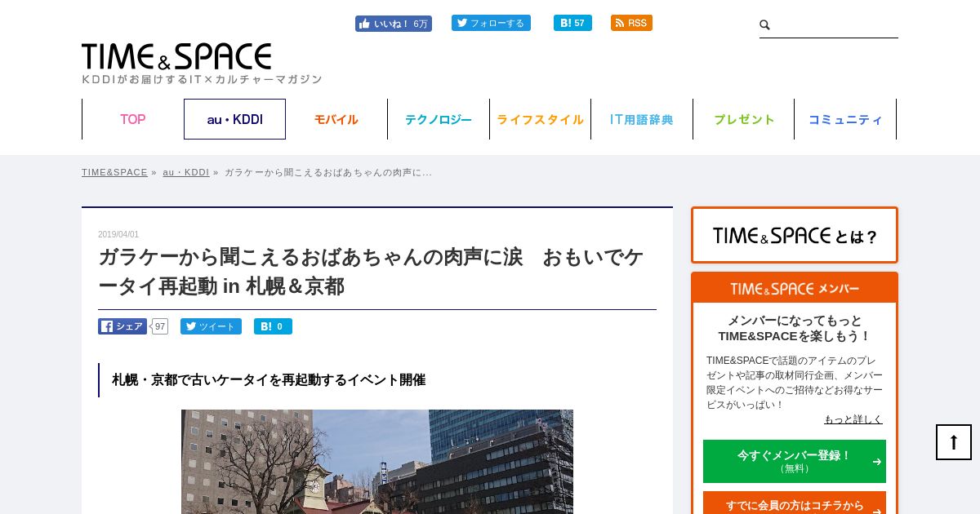980x514 pixels.
Task: Click the Hatena B! 57 bookmark button
Action: coord(572,23)
